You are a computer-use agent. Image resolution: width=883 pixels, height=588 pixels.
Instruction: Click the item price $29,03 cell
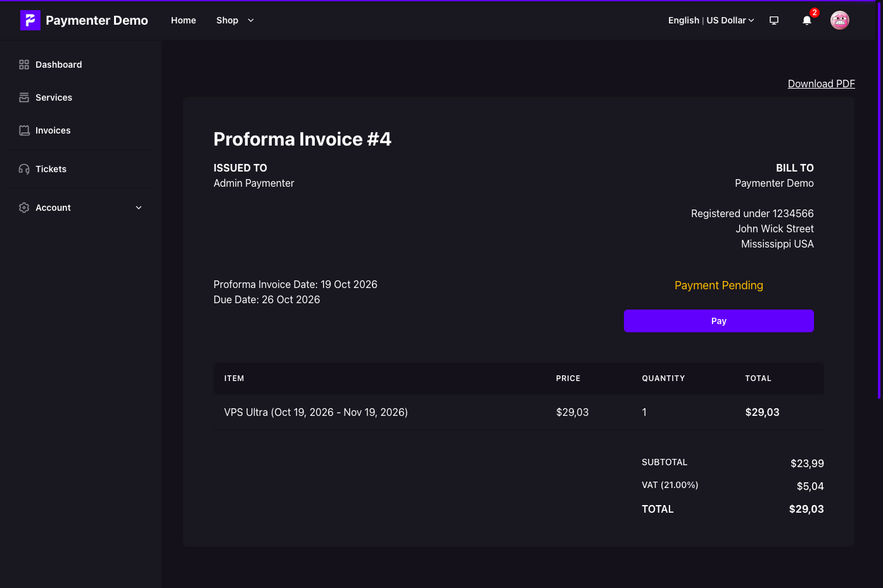573,412
